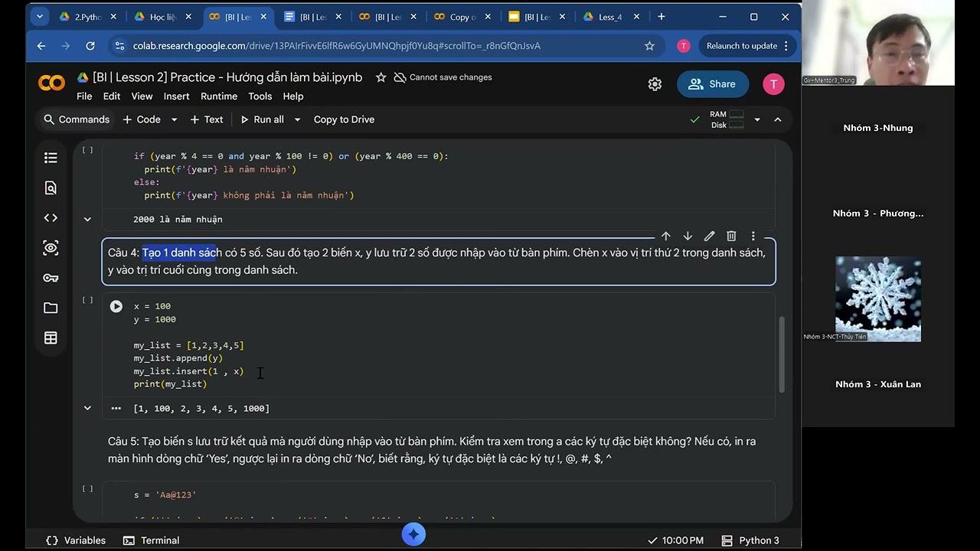
Task: Click Cannot save changes notice
Action: [443, 77]
